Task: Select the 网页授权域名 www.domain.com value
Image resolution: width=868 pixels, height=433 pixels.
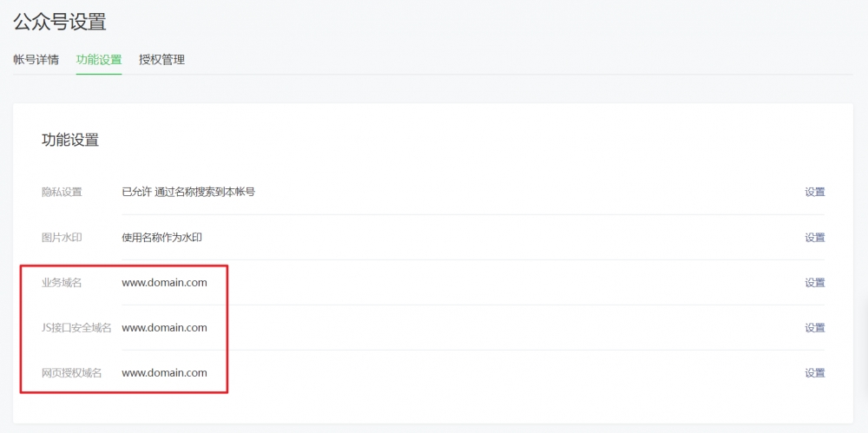Action: [x=164, y=372]
